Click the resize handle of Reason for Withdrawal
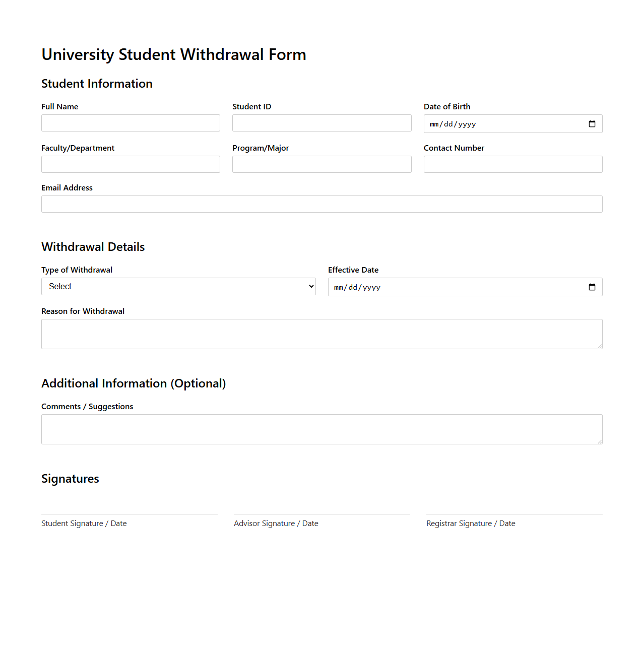This screenshot has width=644, height=655. pyautogui.click(x=600, y=347)
